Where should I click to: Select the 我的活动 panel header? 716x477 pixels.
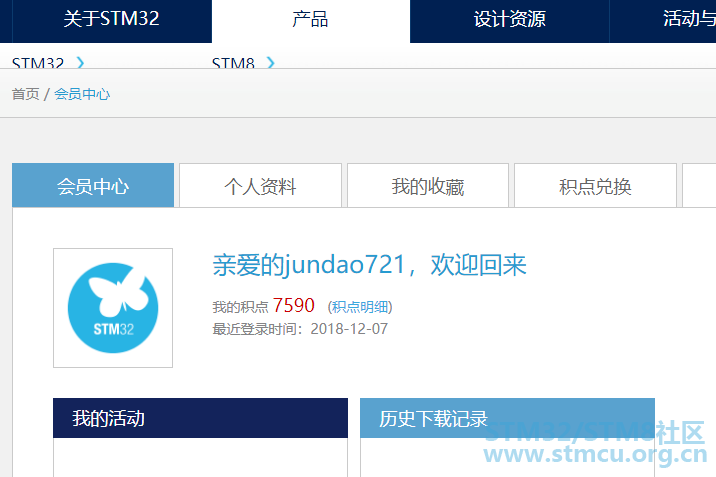pos(200,418)
